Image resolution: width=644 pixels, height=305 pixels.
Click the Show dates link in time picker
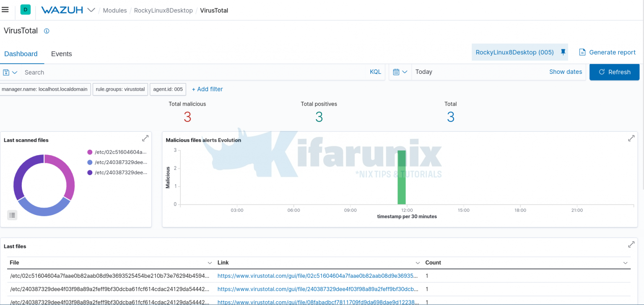tap(566, 72)
